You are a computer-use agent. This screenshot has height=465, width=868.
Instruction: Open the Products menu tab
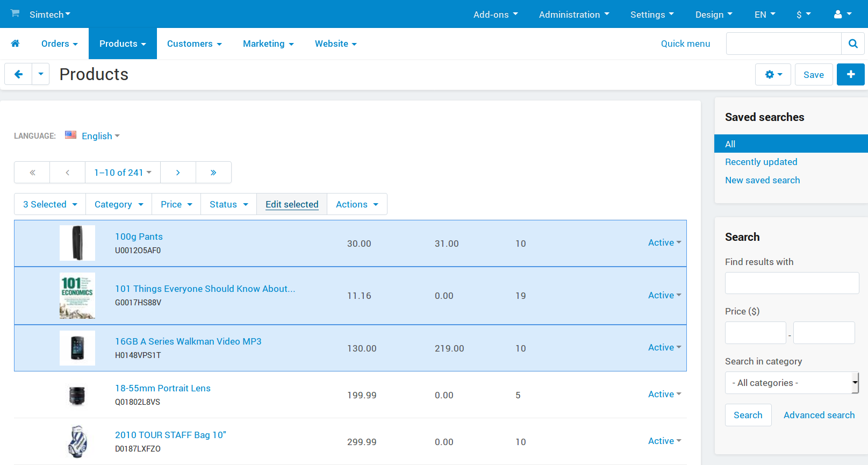pyautogui.click(x=123, y=44)
